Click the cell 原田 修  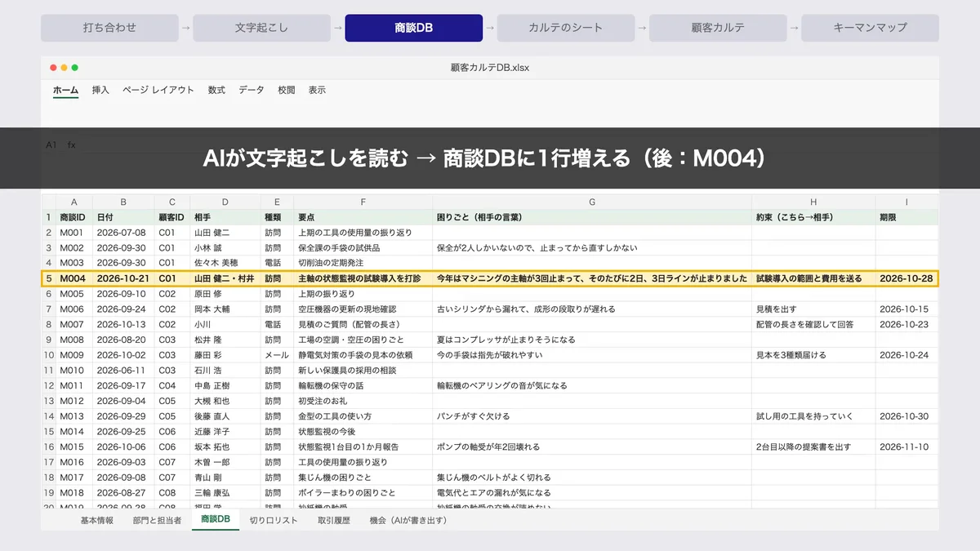(225, 294)
